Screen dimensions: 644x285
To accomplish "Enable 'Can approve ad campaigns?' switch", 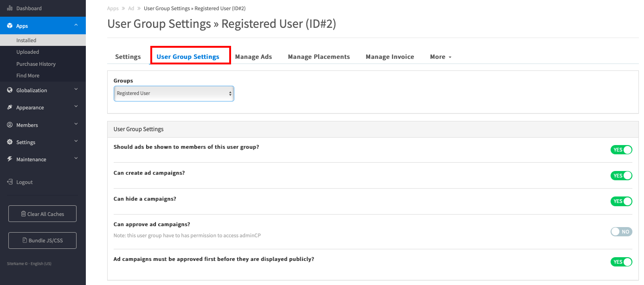I will click(x=621, y=232).
